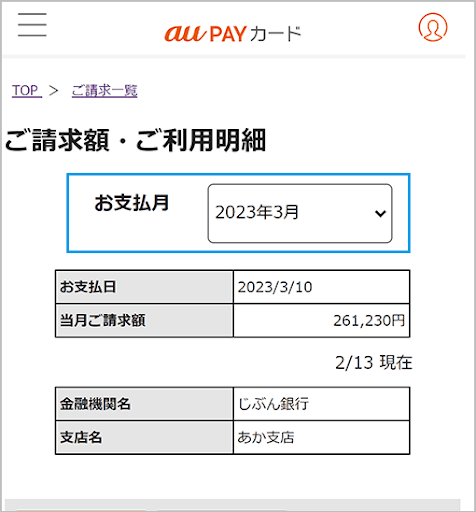This screenshot has height=512, width=476.
Task: Select the 金融機関名 header cell
Action: pos(144,404)
